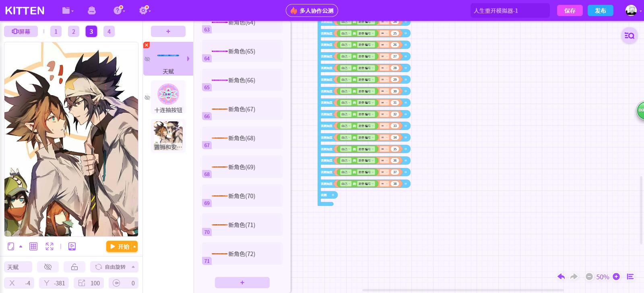
Task: Open the start button dropdown arrow
Action: pyautogui.click(x=134, y=246)
